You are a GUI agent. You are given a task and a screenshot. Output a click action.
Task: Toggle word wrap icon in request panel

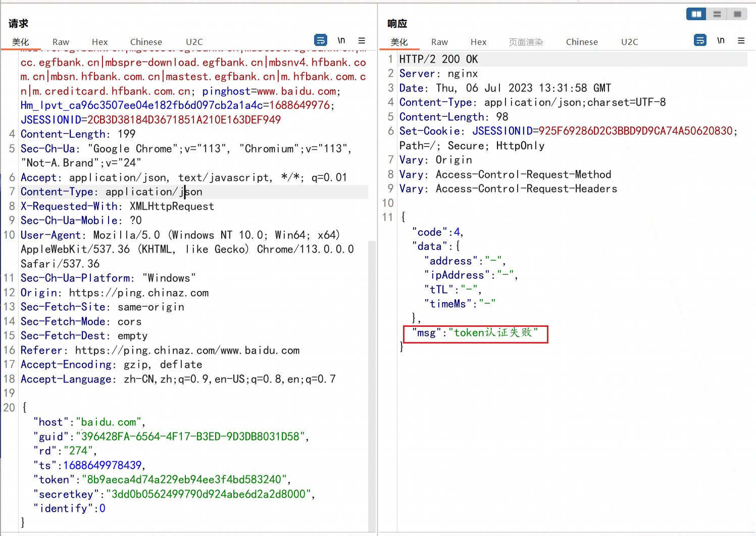coord(320,40)
